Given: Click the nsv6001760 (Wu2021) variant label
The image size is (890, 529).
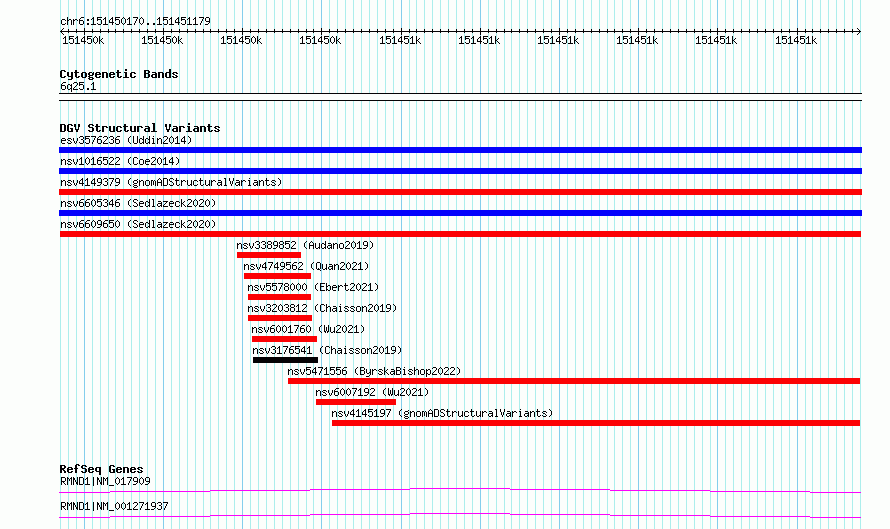Looking at the screenshot, I should click(x=308, y=329).
